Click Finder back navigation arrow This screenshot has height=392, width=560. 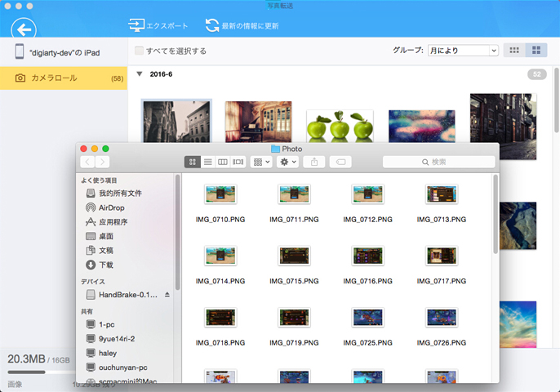(x=87, y=162)
